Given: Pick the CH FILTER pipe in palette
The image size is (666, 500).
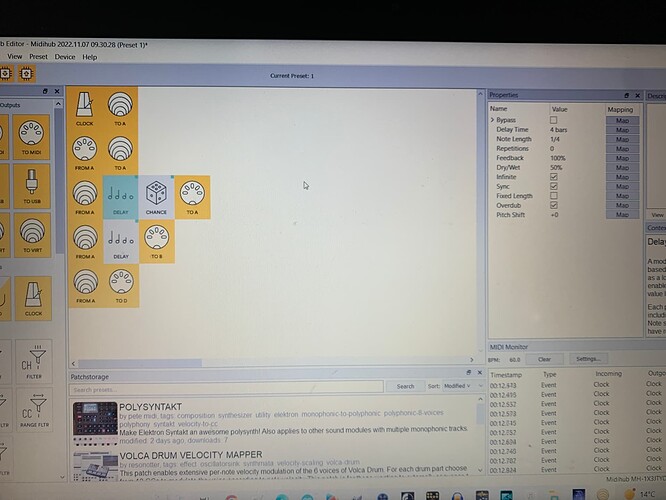Looking at the screenshot, I should pyautogui.click(x=34, y=362).
